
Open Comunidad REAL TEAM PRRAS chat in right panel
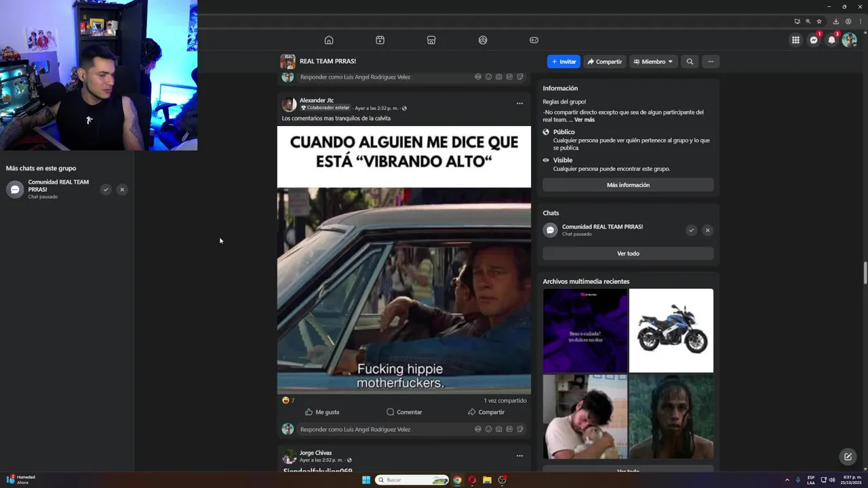[602, 230]
